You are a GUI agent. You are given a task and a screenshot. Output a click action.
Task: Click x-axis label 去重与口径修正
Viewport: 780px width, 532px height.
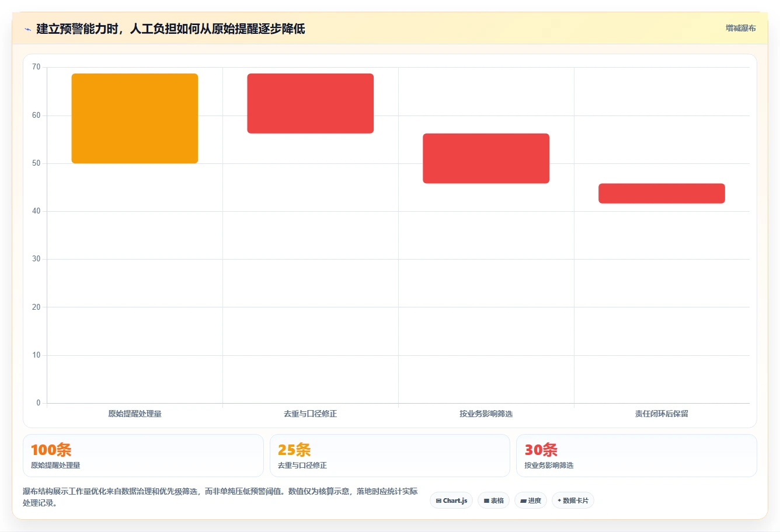(311, 414)
